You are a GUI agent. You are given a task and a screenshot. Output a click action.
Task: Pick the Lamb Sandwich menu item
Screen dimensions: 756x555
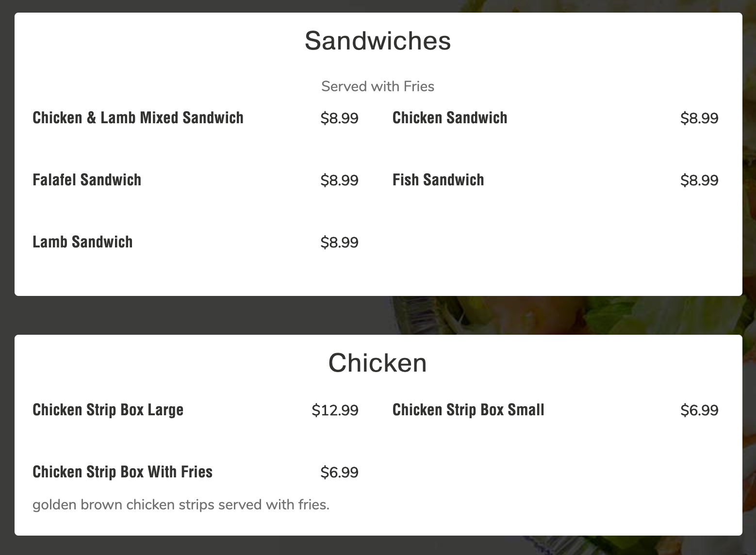(x=82, y=242)
